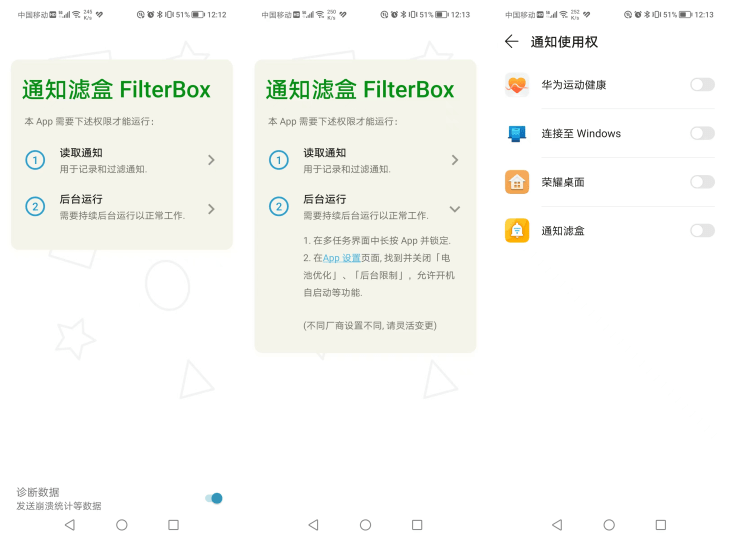731x538 pixels.
Task: Select 后台运行 title in middle screen
Action: tap(325, 200)
